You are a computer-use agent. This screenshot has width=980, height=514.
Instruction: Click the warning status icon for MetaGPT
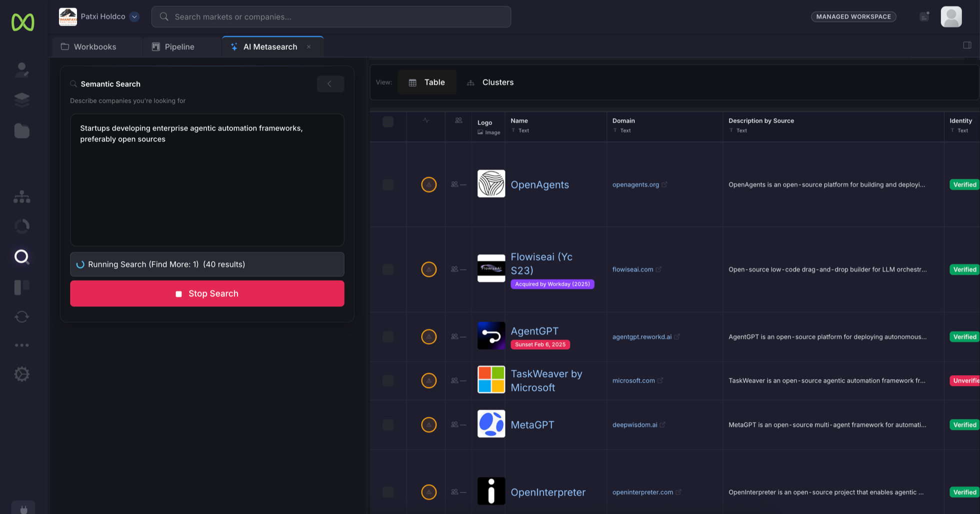pyautogui.click(x=428, y=425)
